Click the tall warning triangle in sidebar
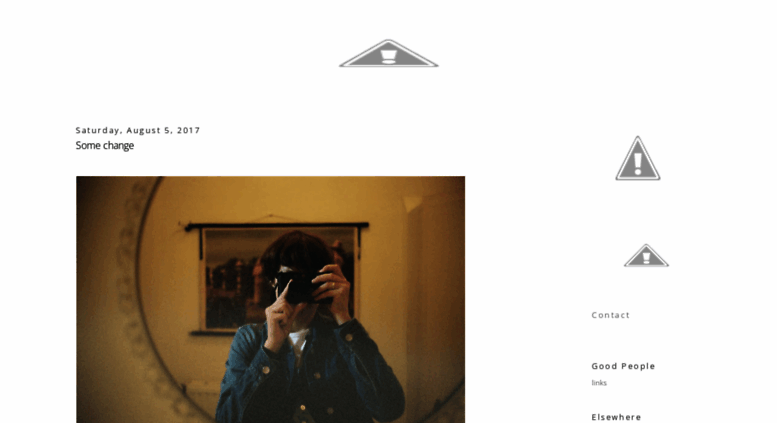Image resolution: width=777 pixels, height=423 pixels. coord(638,158)
